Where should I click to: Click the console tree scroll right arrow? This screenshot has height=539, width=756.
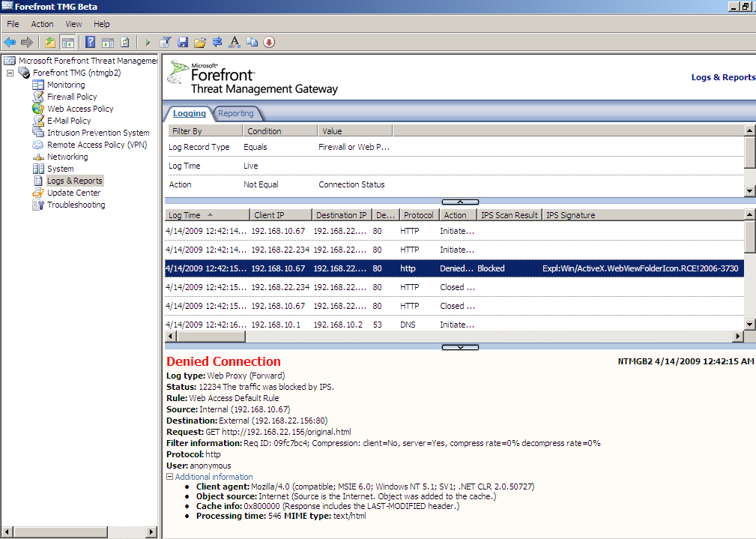[x=151, y=532]
